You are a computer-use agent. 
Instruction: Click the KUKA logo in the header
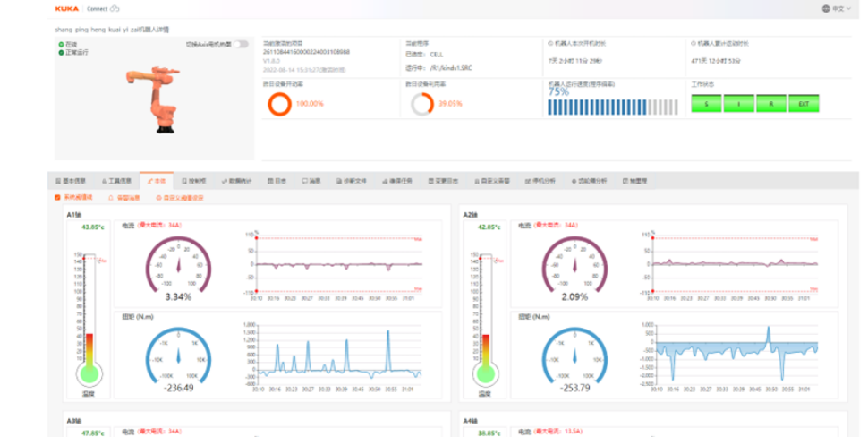click(67, 8)
